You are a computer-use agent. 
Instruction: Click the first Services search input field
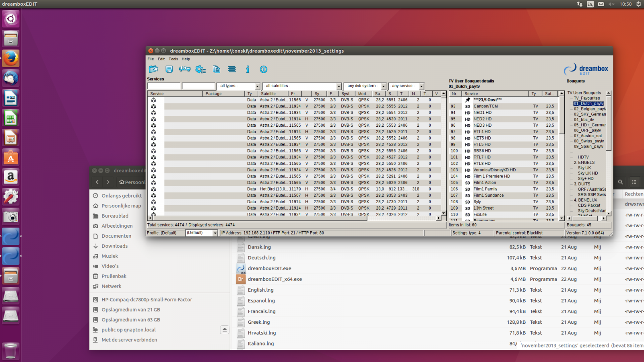click(x=164, y=86)
